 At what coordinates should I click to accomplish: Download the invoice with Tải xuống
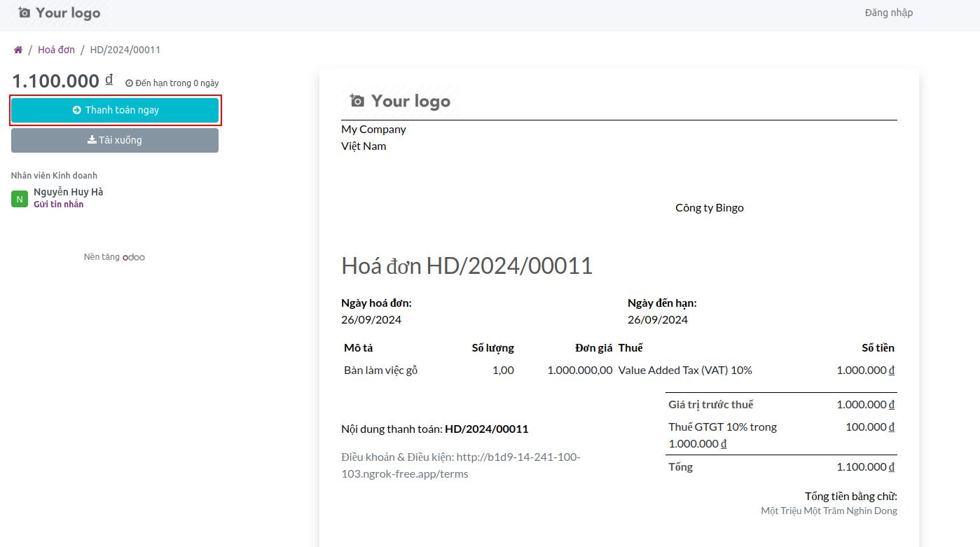click(x=115, y=140)
